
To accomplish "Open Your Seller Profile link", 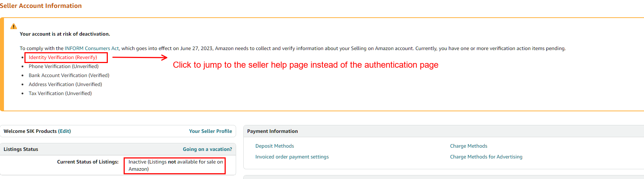I will (211, 131).
